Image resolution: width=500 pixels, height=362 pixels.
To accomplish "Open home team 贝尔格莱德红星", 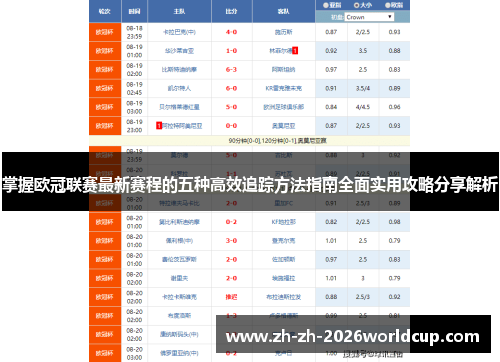I will (179, 107).
